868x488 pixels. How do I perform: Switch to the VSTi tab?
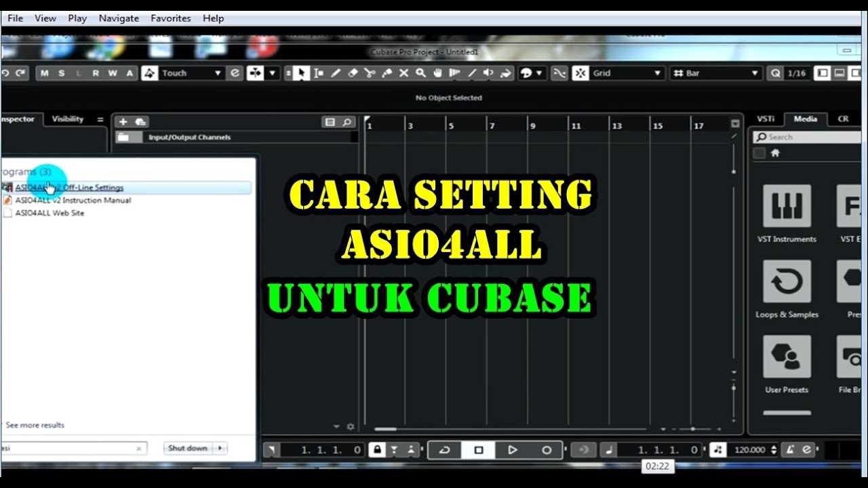766,119
